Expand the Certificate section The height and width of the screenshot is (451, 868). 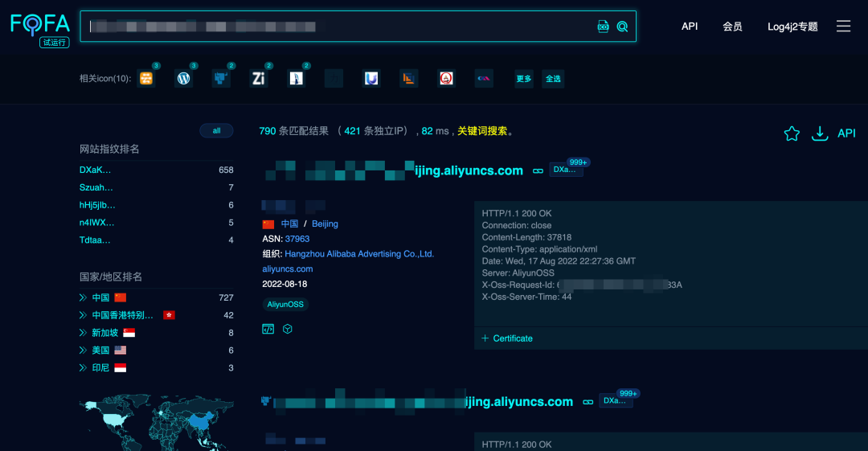tap(507, 338)
